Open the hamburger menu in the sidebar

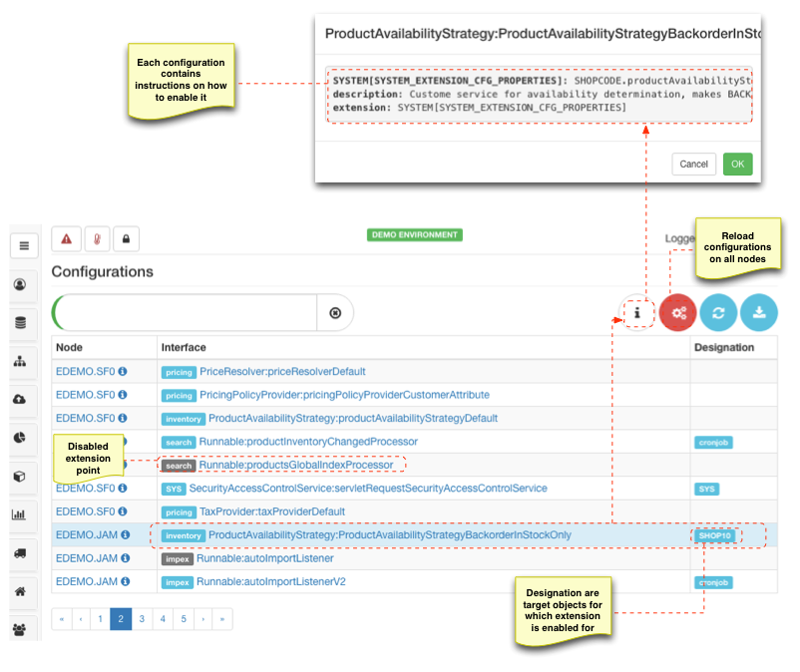(24, 245)
